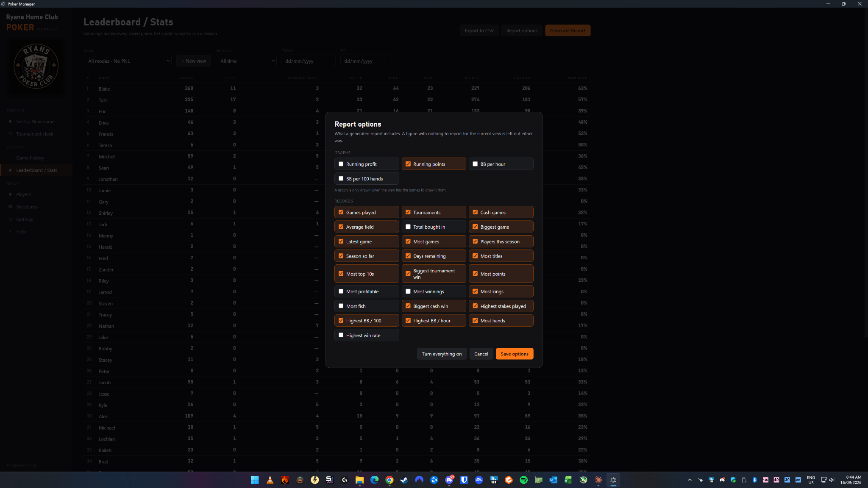Image resolution: width=868 pixels, height=488 pixels.
Task: Open EA app from the taskbar
Action: pos(479,480)
